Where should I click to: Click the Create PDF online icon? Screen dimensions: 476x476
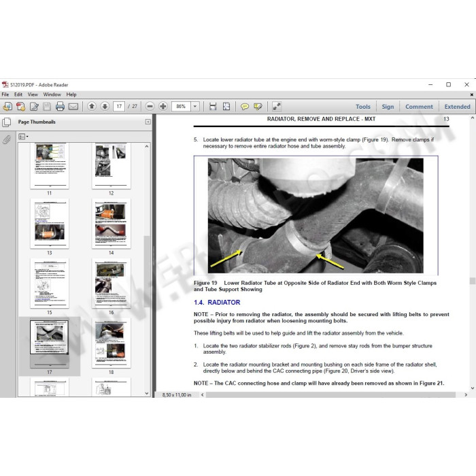point(20,106)
